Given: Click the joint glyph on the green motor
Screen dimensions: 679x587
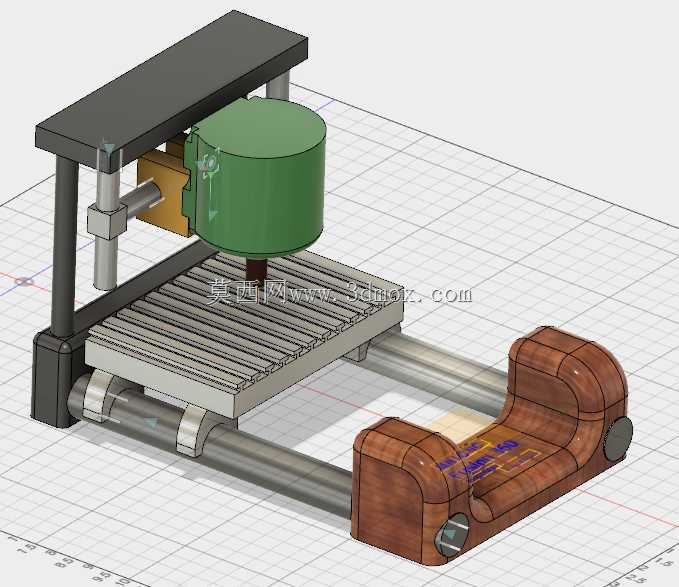Looking at the screenshot, I should point(210,163).
